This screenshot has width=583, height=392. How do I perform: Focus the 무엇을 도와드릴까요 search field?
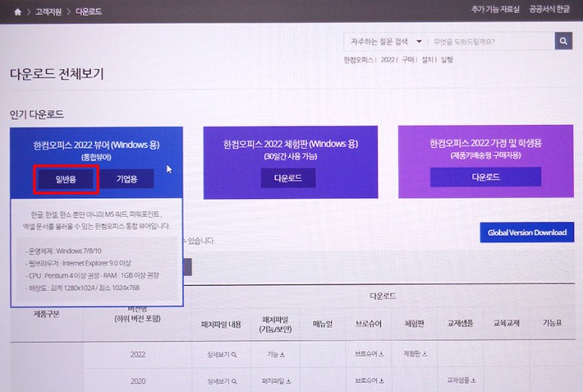491,41
